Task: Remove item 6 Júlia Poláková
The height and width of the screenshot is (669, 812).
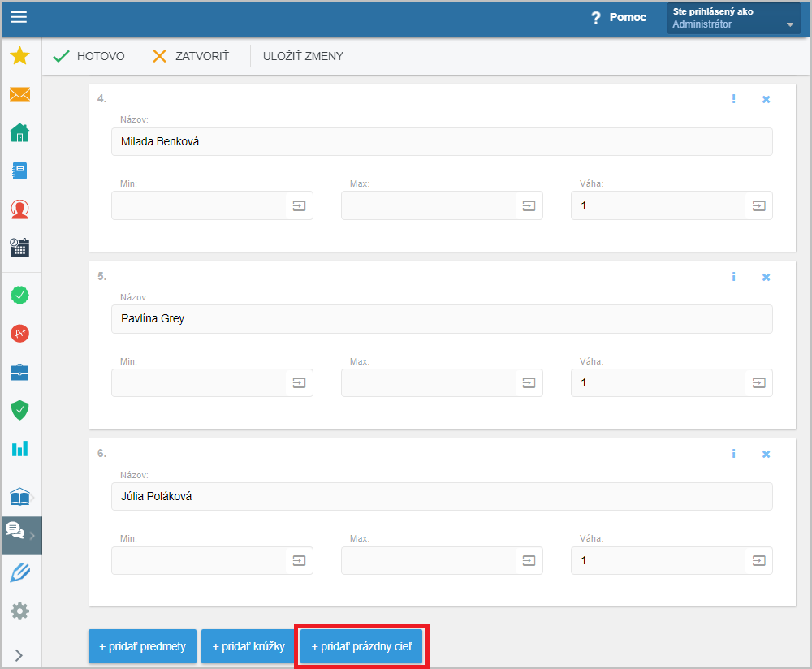Action: [766, 454]
